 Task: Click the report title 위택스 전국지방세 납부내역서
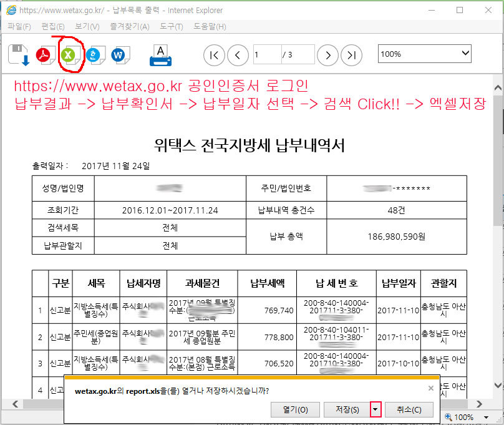click(x=250, y=145)
